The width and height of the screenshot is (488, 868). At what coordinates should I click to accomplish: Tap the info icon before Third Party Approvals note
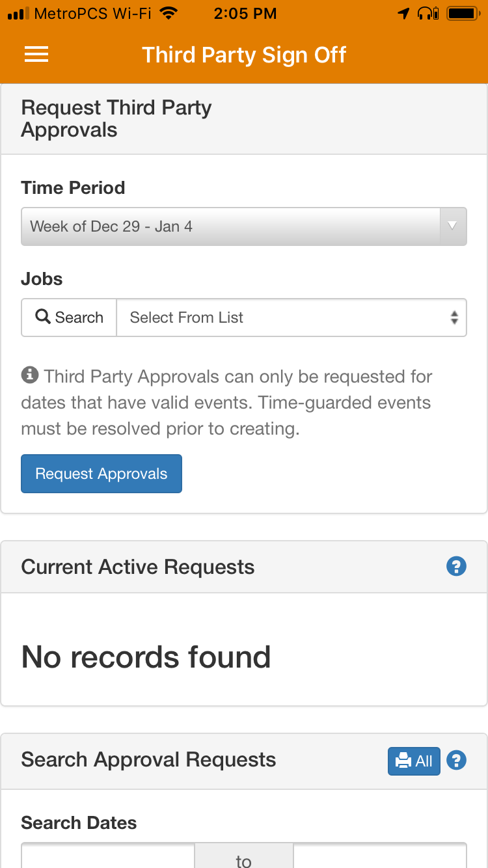tap(29, 375)
